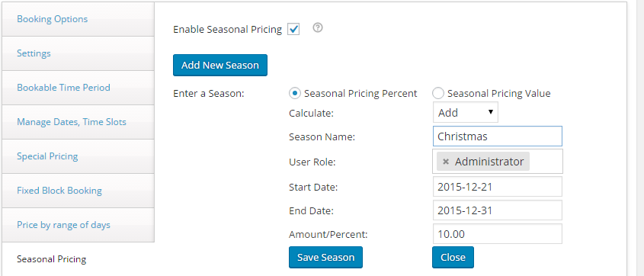The image size is (644, 276).
Task: Click the Amount/Percent input field
Action: click(x=498, y=234)
